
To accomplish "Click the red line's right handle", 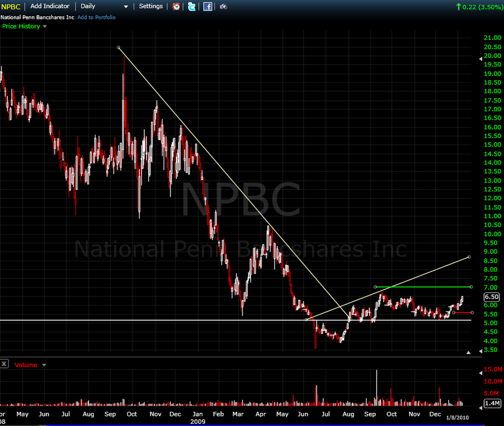I will (x=472, y=312).
